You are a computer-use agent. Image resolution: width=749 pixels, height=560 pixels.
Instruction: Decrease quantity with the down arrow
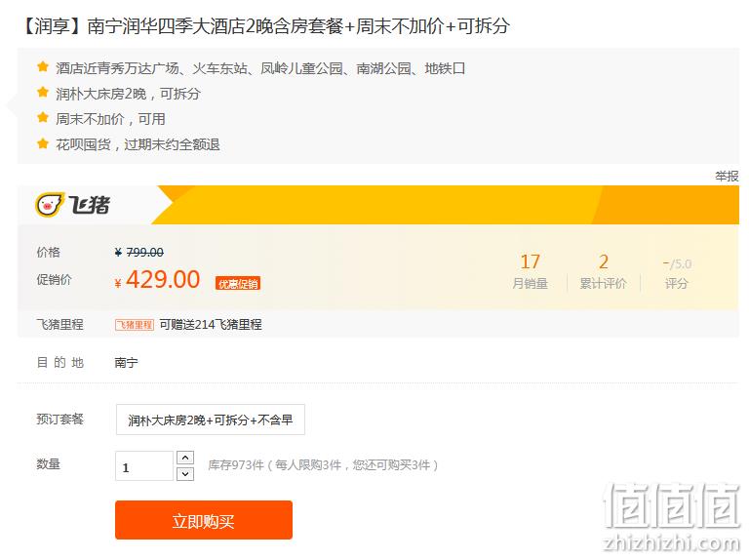185,474
